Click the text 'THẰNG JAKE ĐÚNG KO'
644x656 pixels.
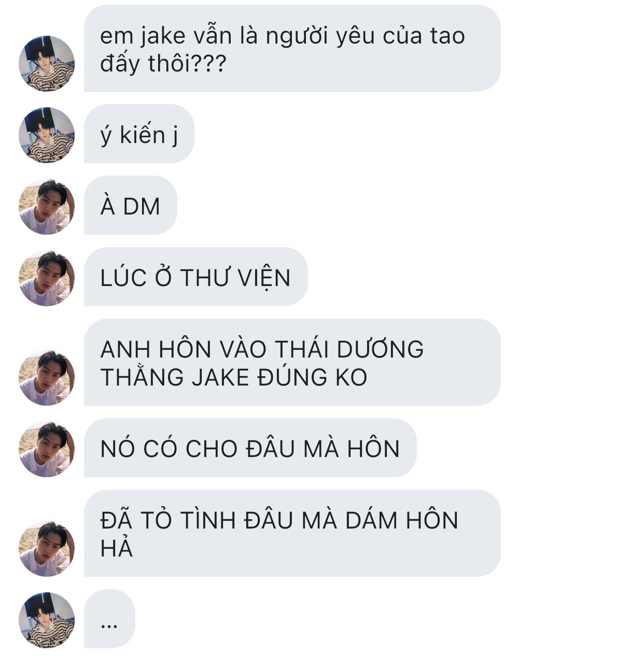click(234, 377)
